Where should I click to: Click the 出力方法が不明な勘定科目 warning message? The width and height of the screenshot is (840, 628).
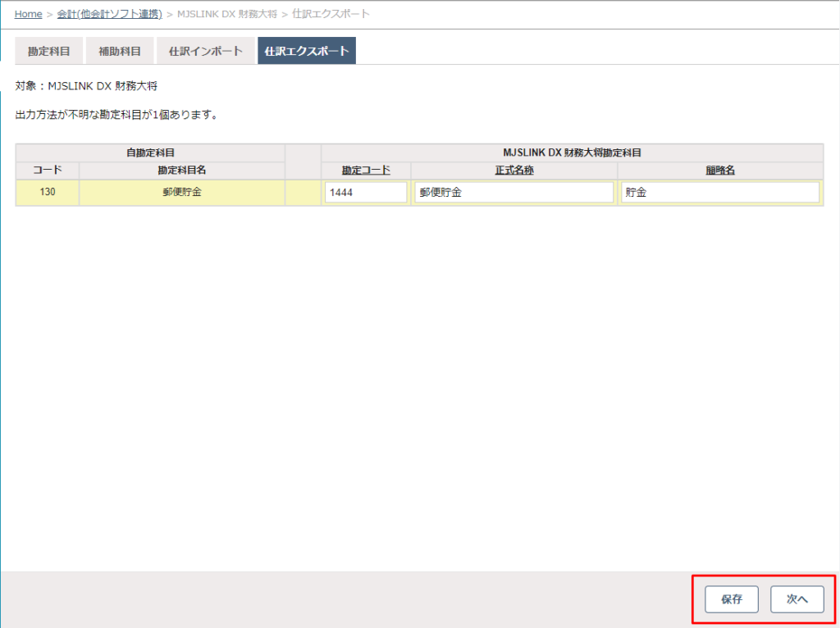click(117, 115)
